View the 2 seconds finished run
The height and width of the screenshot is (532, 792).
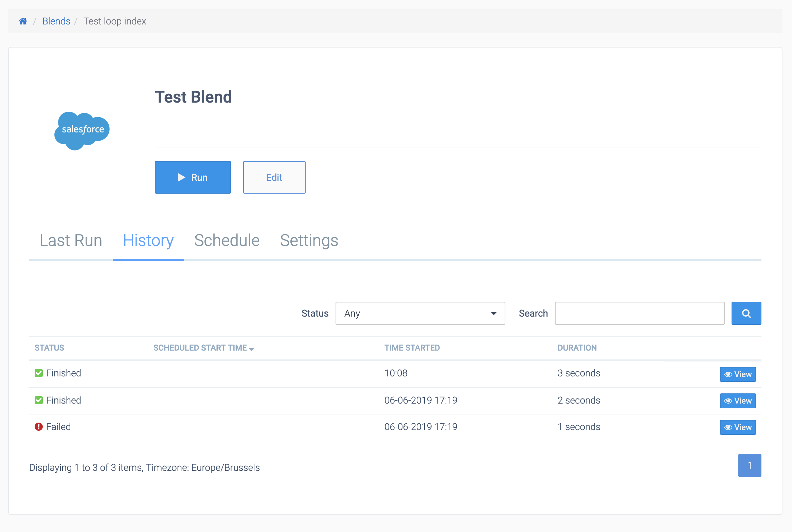click(x=738, y=401)
